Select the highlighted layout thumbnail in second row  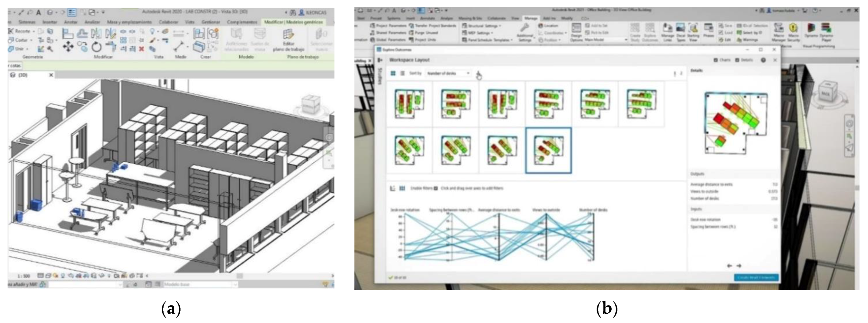[548, 150]
